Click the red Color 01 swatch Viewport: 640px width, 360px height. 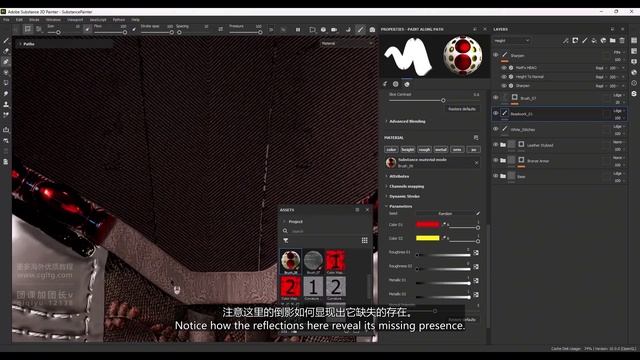[428, 224]
